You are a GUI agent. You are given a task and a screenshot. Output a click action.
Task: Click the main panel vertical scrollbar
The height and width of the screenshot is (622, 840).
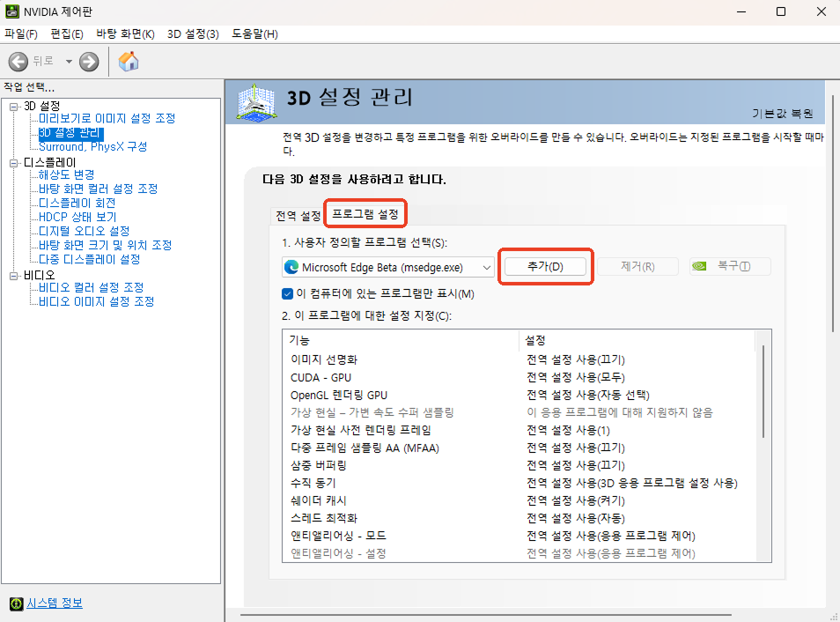[833, 214]
